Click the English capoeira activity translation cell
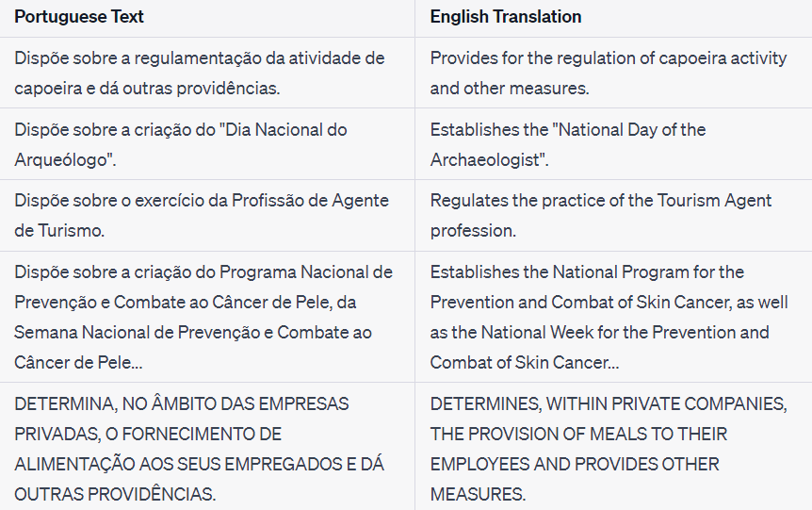Viewport: 812px width, 510px height. click(x=609, y=73)
